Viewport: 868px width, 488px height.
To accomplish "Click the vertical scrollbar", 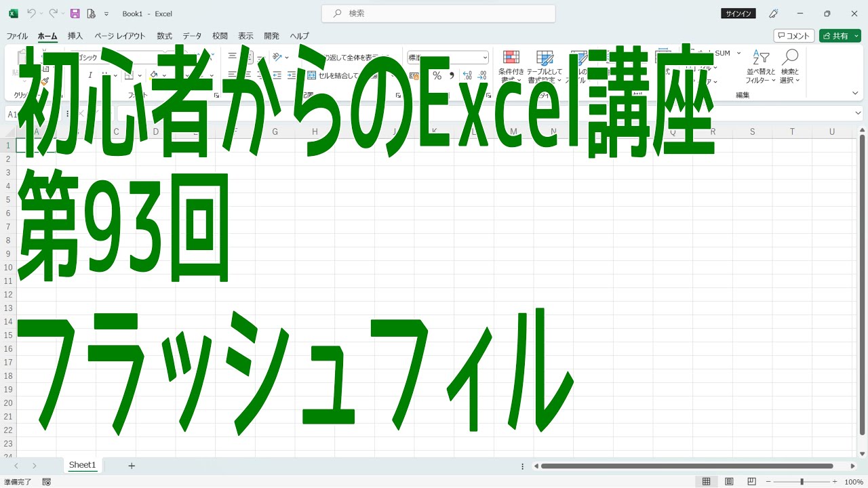I will [x=862, y=285].
